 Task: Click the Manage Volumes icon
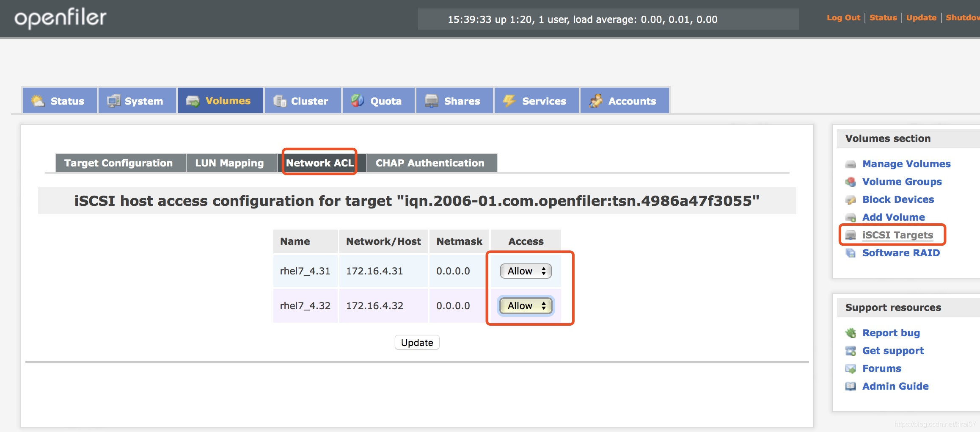[x=851, y=164]
